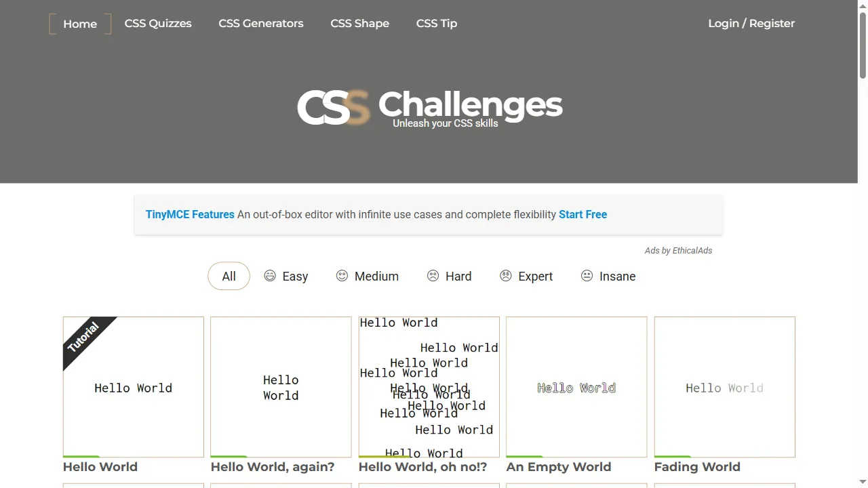Click the worried face icon beside Expert

coord(505,276)
